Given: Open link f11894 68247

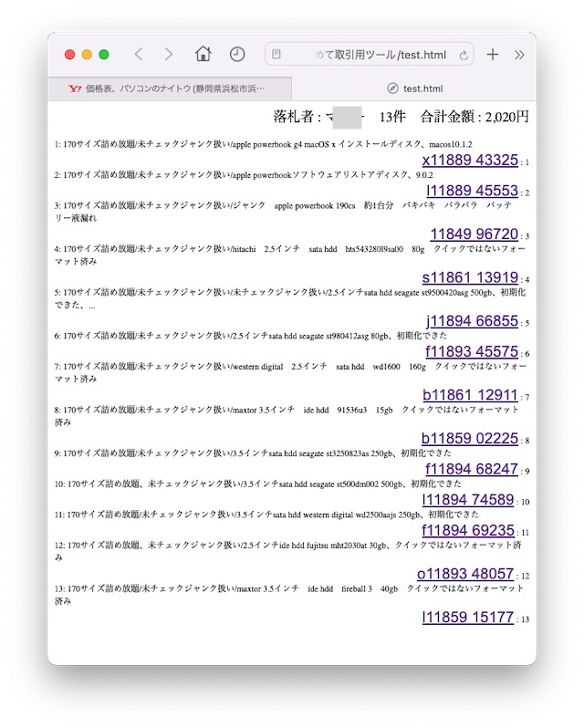Looking at the screenshot, I should coord(472,470).
